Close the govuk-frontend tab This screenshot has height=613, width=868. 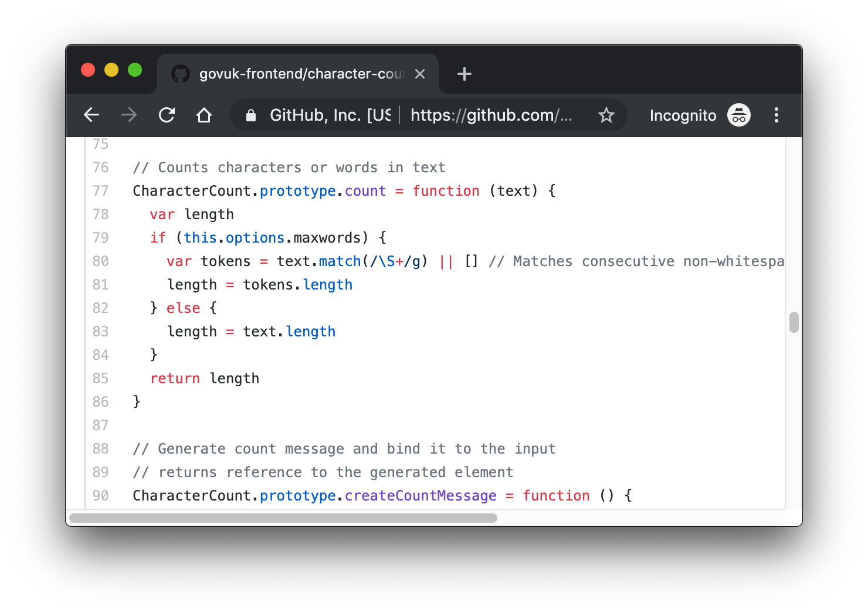click(420, 74)
